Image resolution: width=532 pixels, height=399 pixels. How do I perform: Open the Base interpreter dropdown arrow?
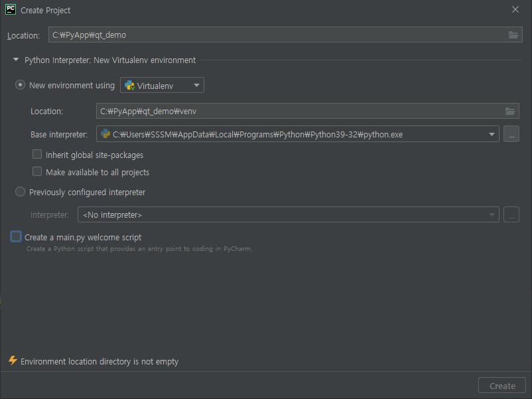pyautogui.click(x=492, y=134)
